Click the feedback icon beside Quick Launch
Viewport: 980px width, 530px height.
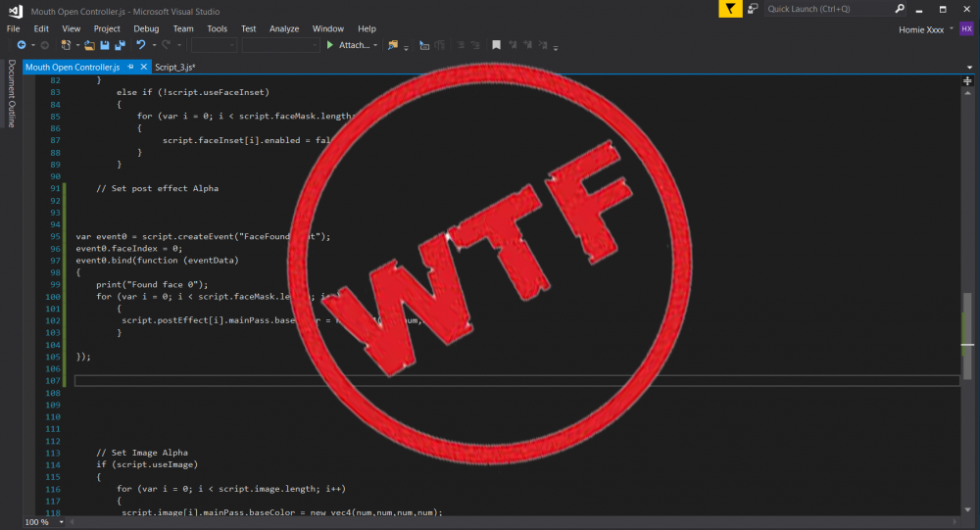point(753,9)
